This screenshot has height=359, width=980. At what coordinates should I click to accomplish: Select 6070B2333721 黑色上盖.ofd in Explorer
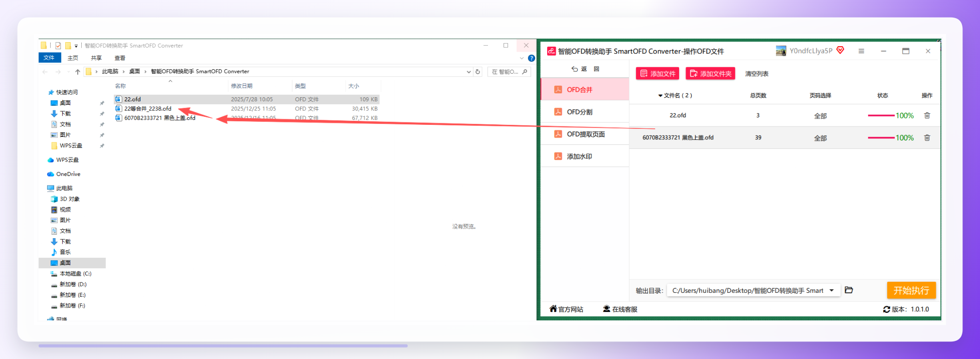point(159,118)
